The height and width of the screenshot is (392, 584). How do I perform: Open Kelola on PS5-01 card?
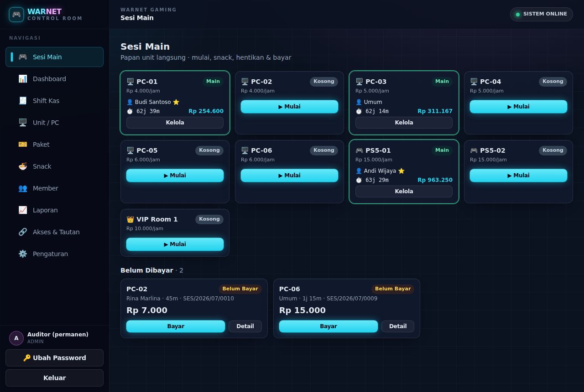click(404, 191)
